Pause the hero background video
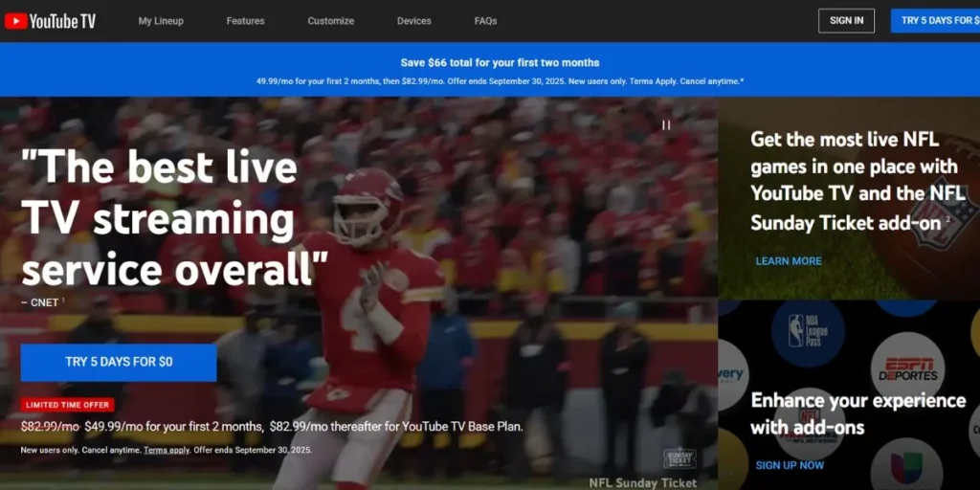The width and height of the screenshot is (980, 490). coord(666,124)
